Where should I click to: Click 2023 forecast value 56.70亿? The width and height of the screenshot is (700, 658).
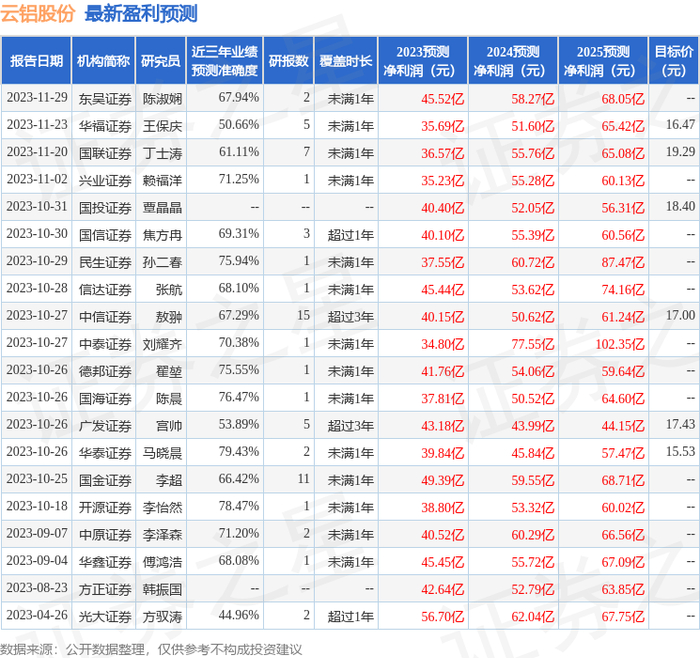(443, 616)
